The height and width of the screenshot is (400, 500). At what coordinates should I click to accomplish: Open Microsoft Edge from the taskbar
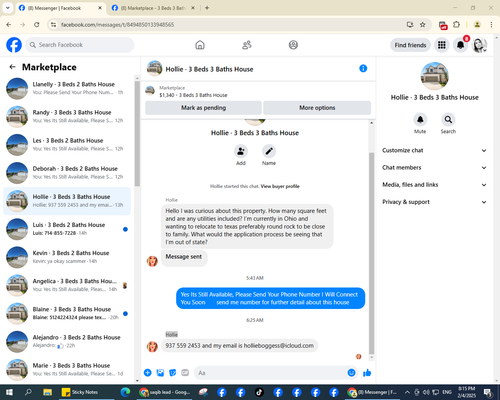click(x=125, y=392)
